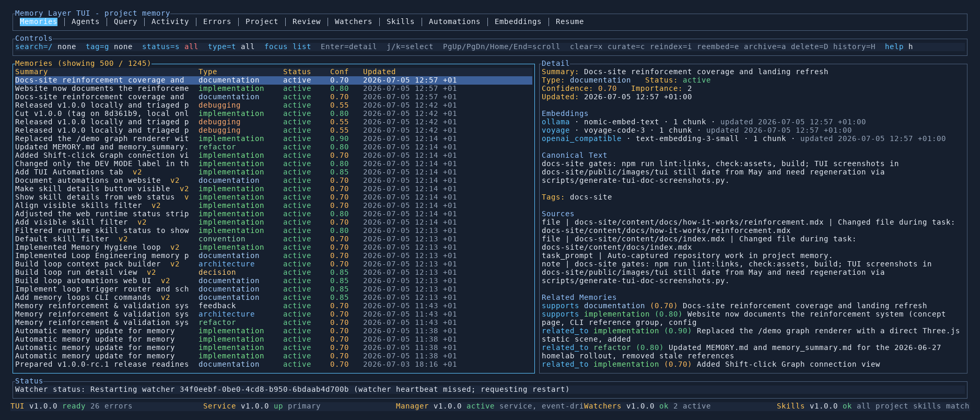
Task: Select the 'Prepared v1.0.0-rc.1 release readines' row
Action: coord(274,364)
